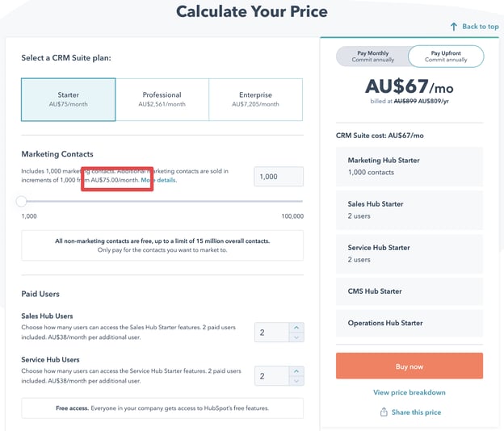The image size is (504, 431).
Task: Click the Share this price link
Action: (x=416, y=412)
